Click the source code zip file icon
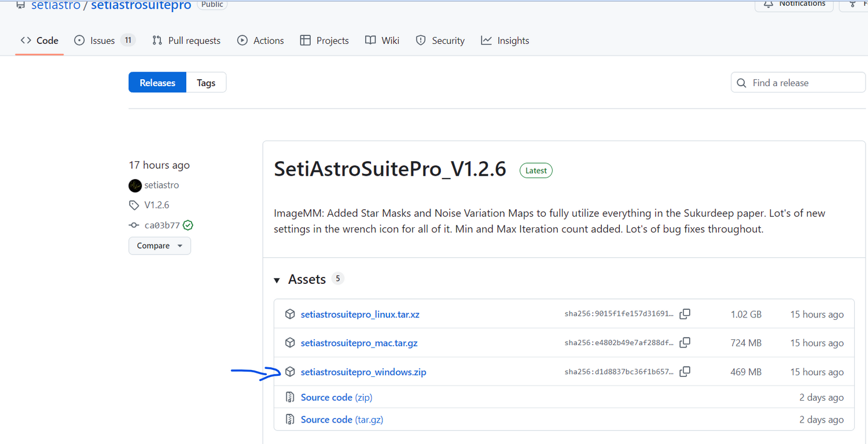 pyautogui.click(x=290, y=397)
